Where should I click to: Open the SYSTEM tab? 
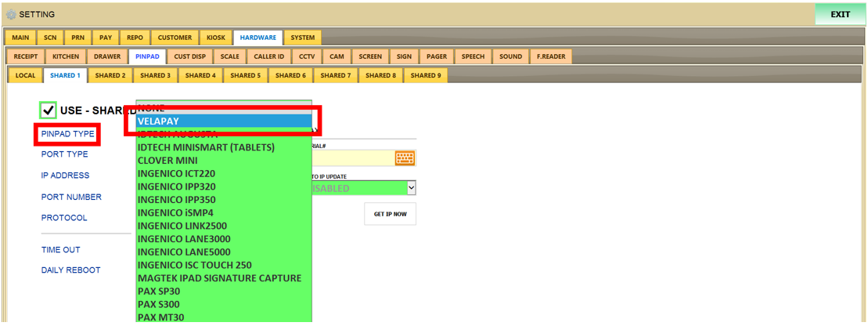(303, 38)
